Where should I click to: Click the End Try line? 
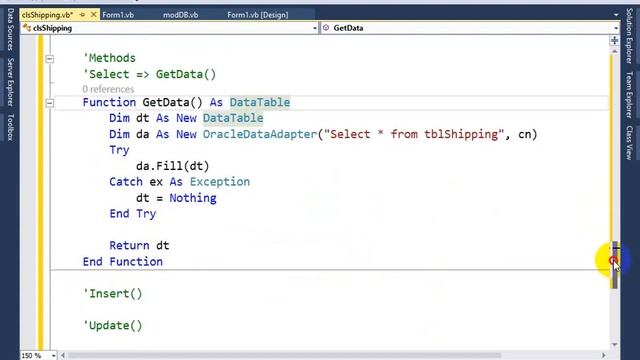133,214
